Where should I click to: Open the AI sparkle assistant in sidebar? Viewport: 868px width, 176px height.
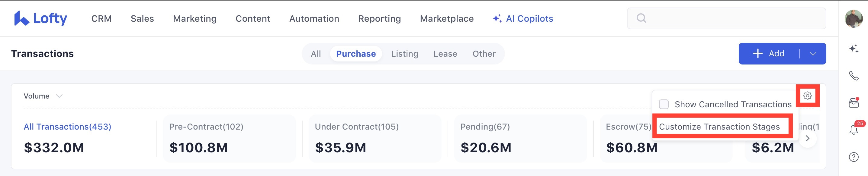853,49
